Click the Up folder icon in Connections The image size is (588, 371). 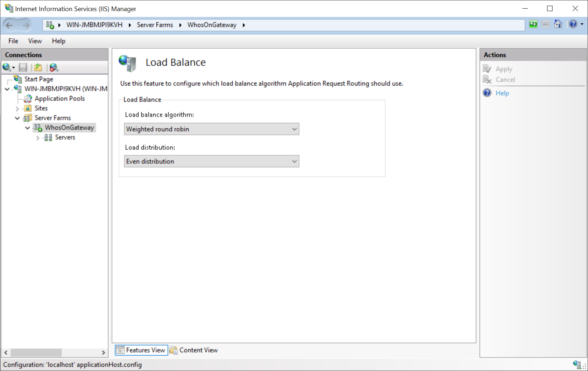pyautogui.click(x=38, y=67)
